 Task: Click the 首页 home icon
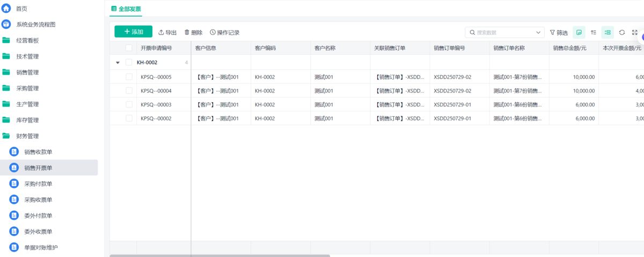pyautogui.click(x=6, y=8)
